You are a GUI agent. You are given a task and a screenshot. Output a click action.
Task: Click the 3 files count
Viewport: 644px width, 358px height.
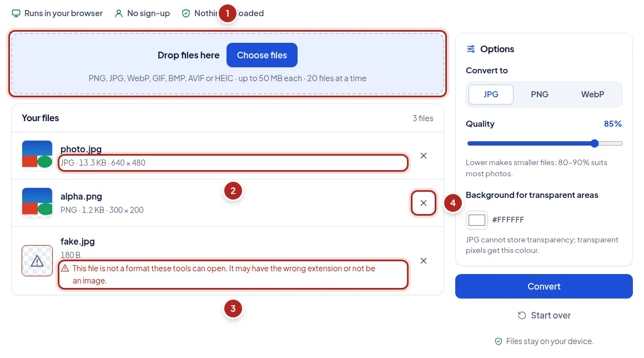(423, 118)
